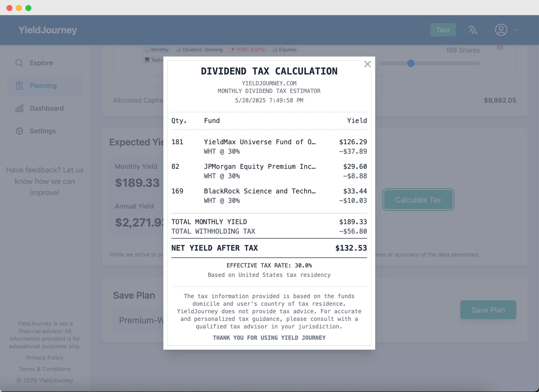
Task: Select the BlackRock Science and Techn… row
Action: coord(269,196)
